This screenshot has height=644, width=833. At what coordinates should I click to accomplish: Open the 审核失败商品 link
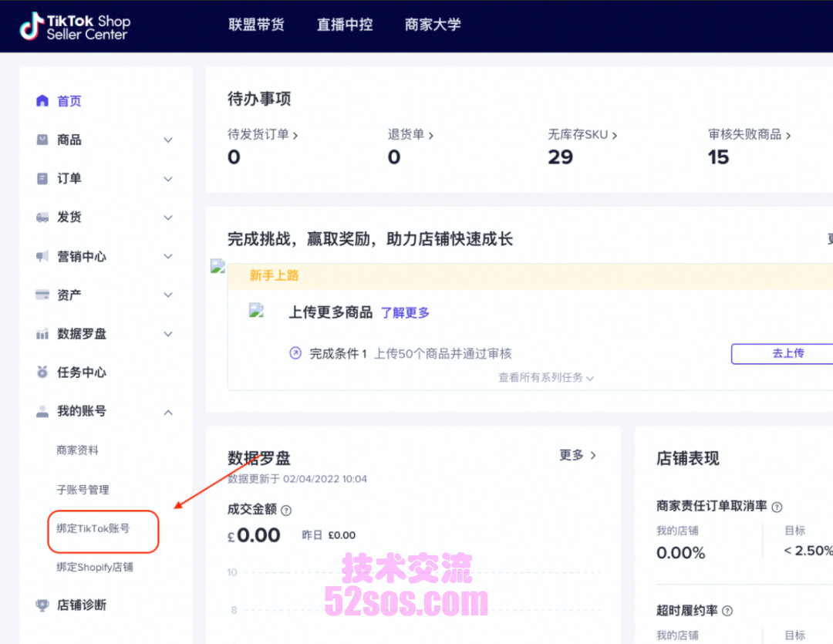coord(750,135)
